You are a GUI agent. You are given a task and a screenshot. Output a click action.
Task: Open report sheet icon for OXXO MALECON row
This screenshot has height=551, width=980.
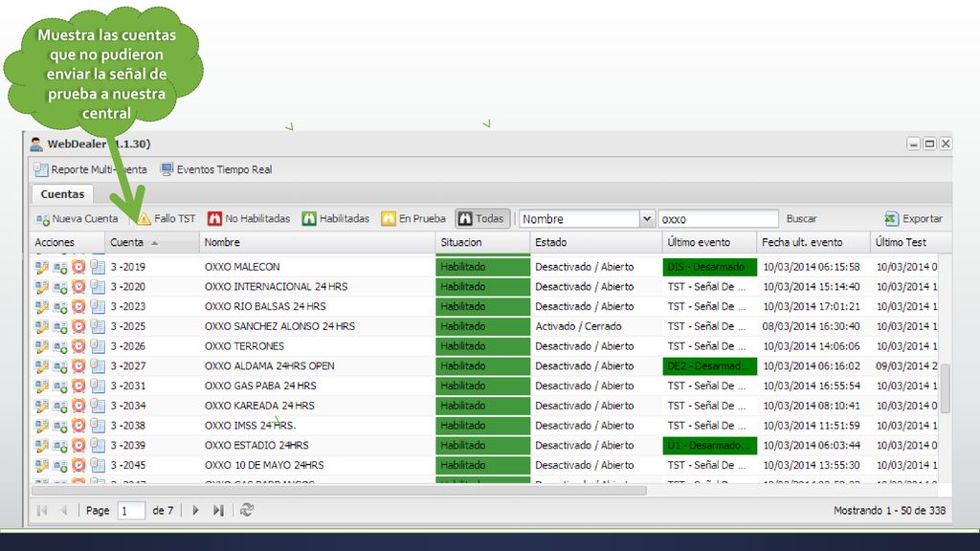pyautogui.click(x=98, y=267)
